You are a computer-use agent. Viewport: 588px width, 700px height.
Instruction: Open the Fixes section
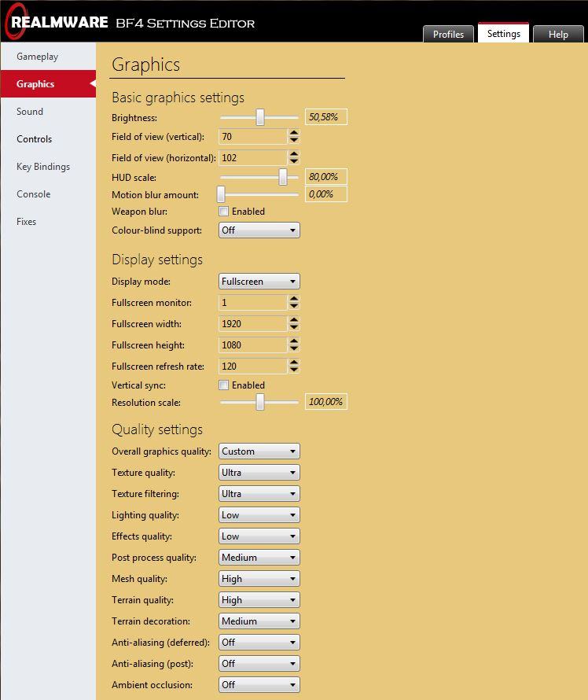[48, 222]
